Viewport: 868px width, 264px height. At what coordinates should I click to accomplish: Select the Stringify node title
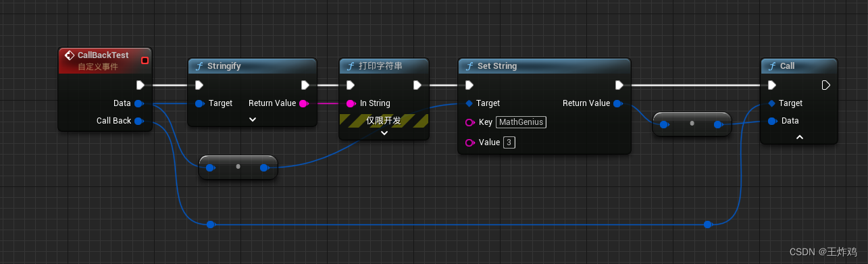click(x=224, y=66)
